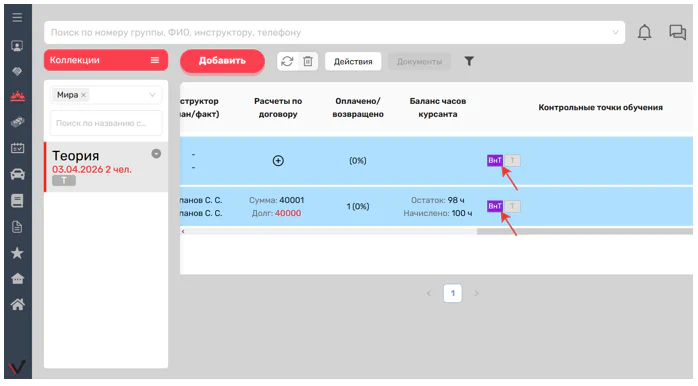Image resolution: width=698 pixels, height=386 pixels.
Task: Click the Добавить button
Action: [222, 61]
